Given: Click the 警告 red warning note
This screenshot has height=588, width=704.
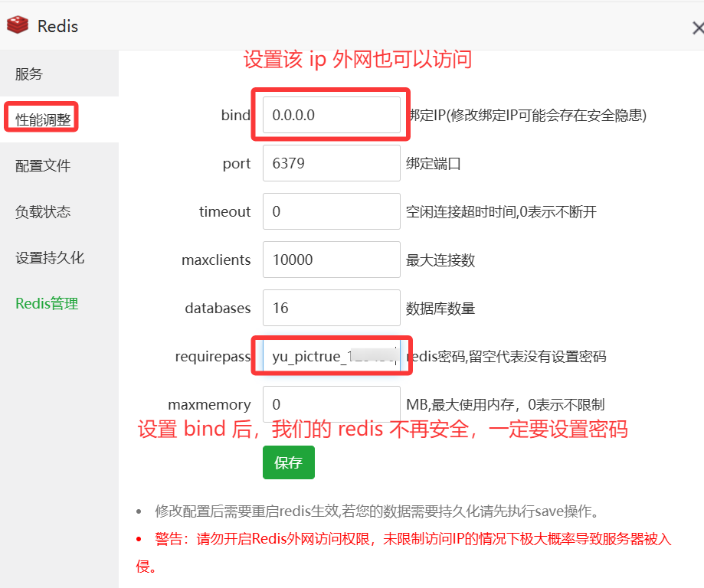Looking at the screenshot, I should coord(404,552).
